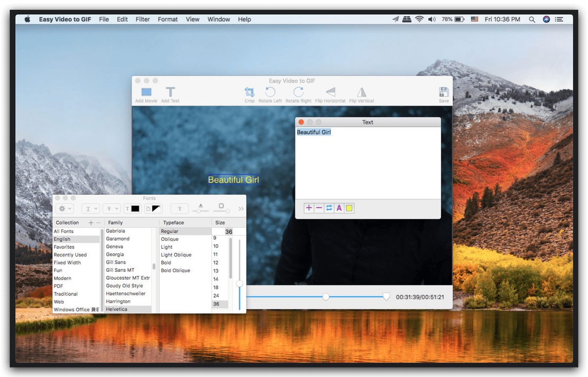Open the Edit menu
Screen dimensions: 588x377
122,19
